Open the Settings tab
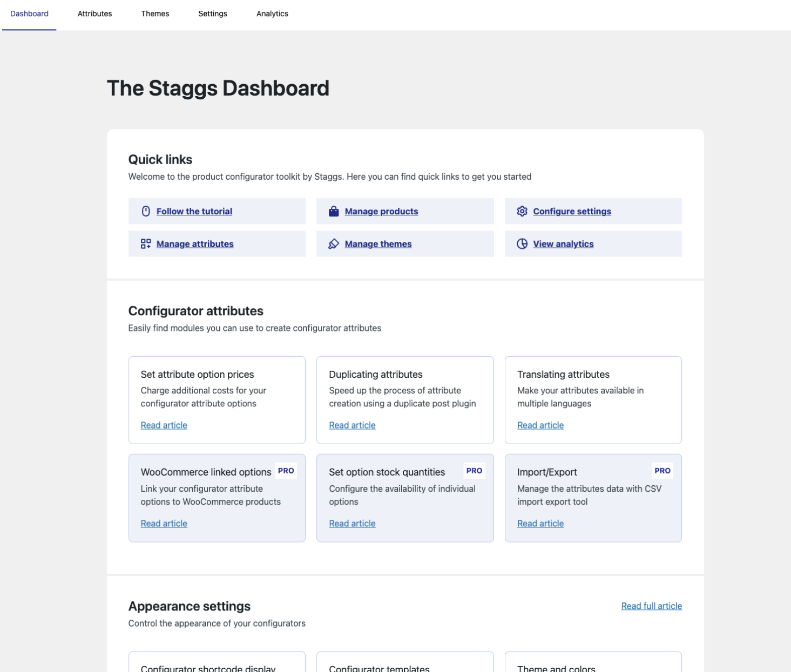The width and height of the screenshot is (791, 672). click(x=213, y=13)
